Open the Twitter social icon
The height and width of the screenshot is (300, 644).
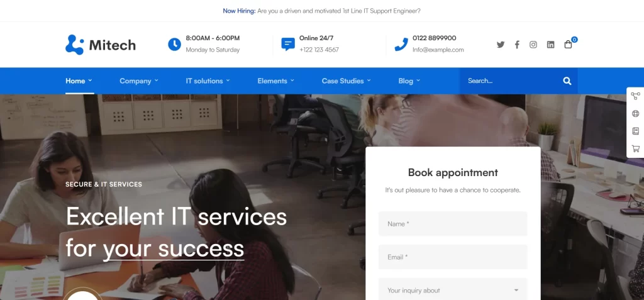point(500,45)
